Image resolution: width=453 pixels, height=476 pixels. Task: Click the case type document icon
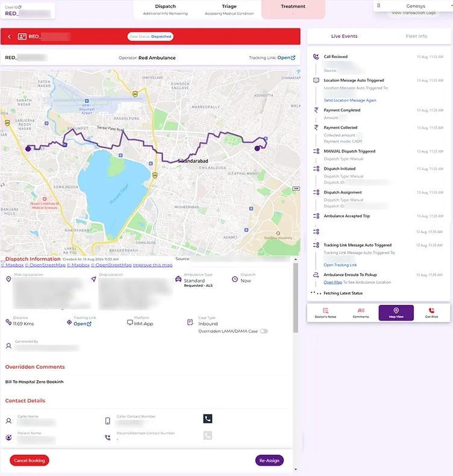[x=190, y=322]
